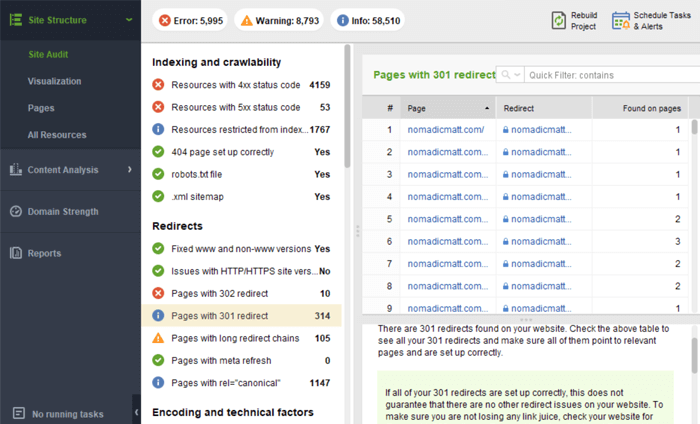Click the Domain Strength gauge icon
Image resolution: width=700 pixels, height=424 pixels.
click(16, 212)
